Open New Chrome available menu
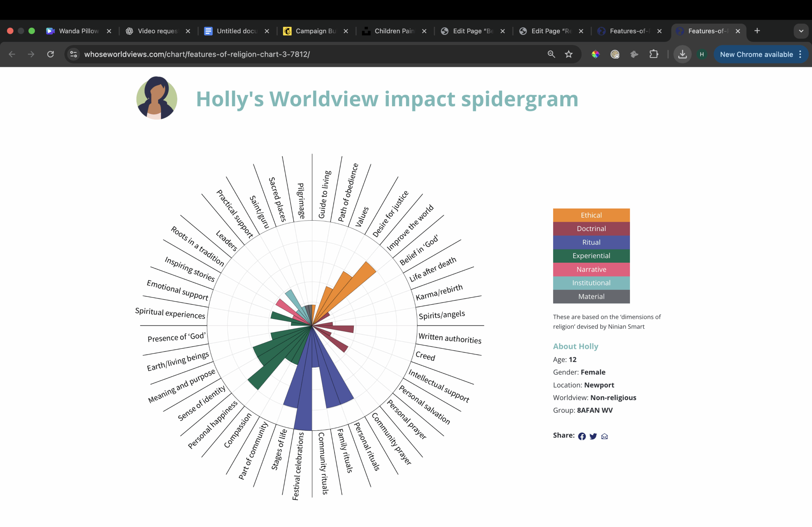Screen dimensions: 812x527 [761, 54]
